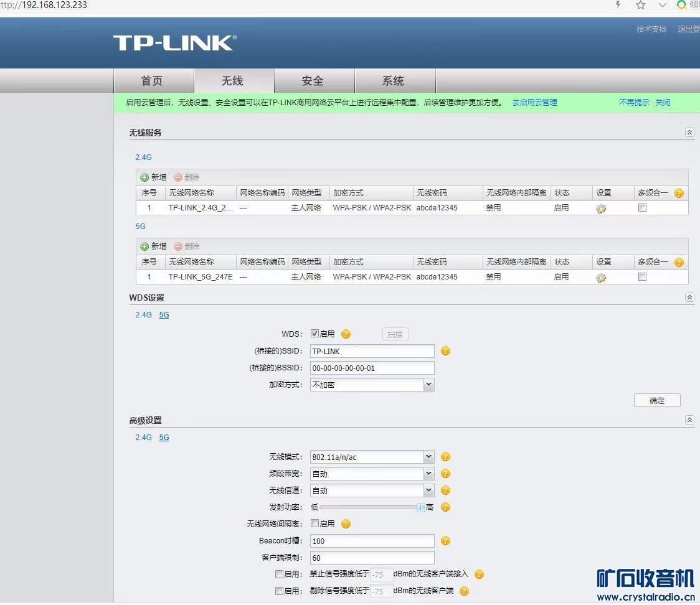This screenshot has width=700, height=605.
Task: Click the TP-LINK logo
Action: (x=174, y=44)
